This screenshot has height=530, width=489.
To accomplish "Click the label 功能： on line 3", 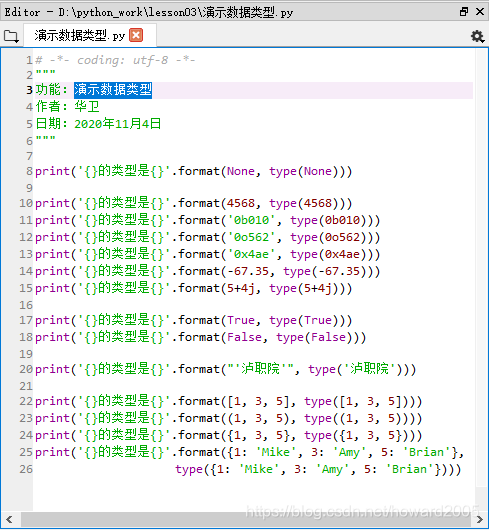I will (x=52, y=90).
